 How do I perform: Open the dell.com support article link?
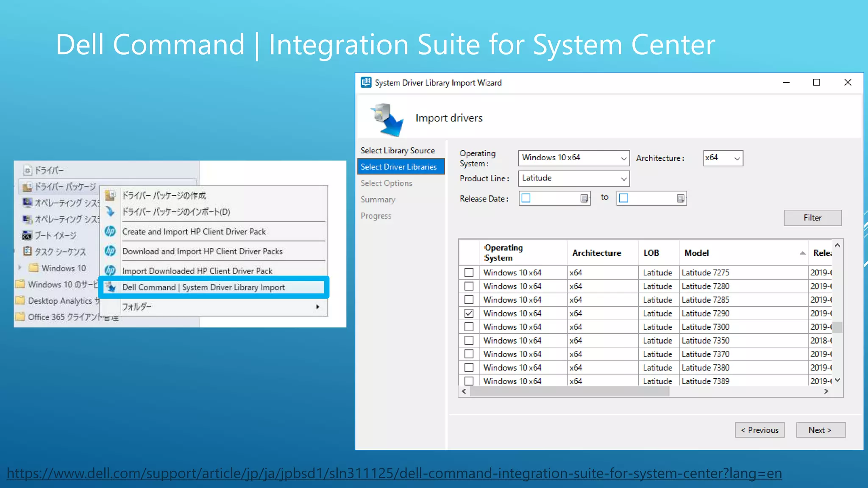coord(394,473)
